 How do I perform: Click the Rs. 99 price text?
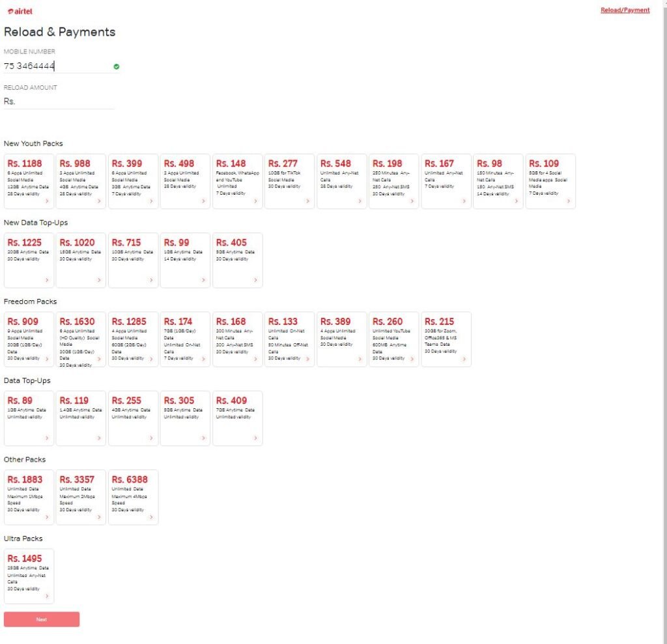click(x=177, y=242)
